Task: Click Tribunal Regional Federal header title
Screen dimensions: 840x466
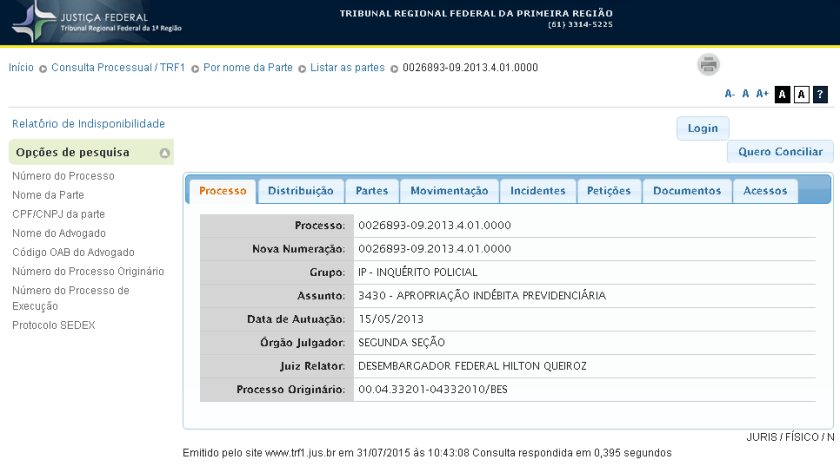Action: [476, 13]
